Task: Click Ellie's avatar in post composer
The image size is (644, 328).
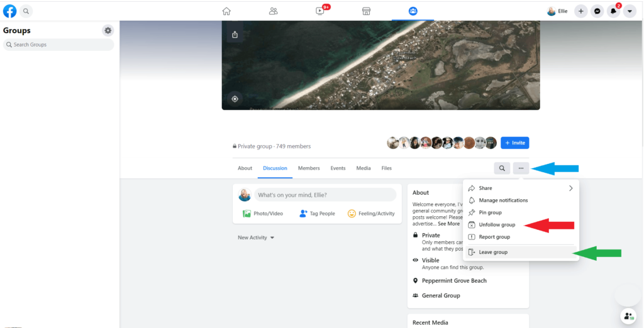Action: tap(245, 195)
